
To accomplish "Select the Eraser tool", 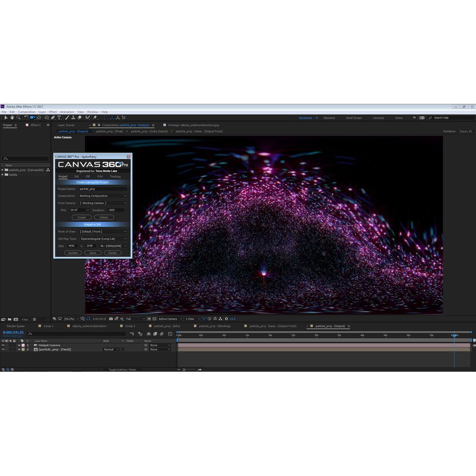I will click(x=79, y=118).
